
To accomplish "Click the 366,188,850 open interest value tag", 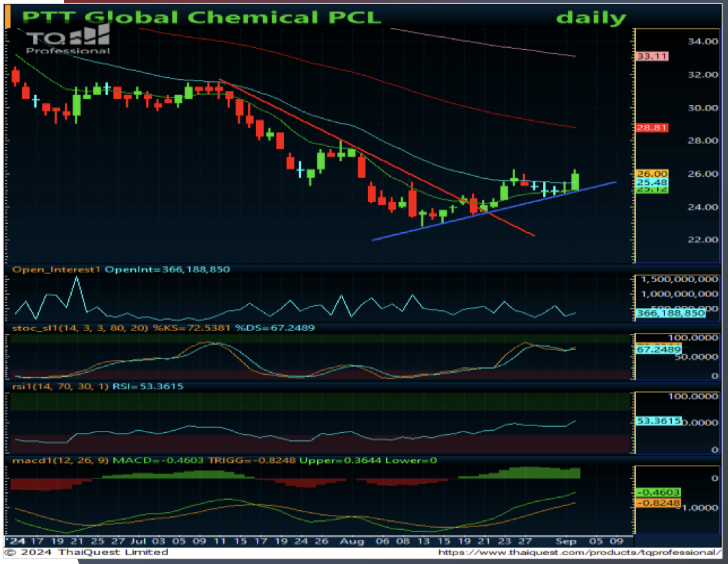I will tap(670, 313).
